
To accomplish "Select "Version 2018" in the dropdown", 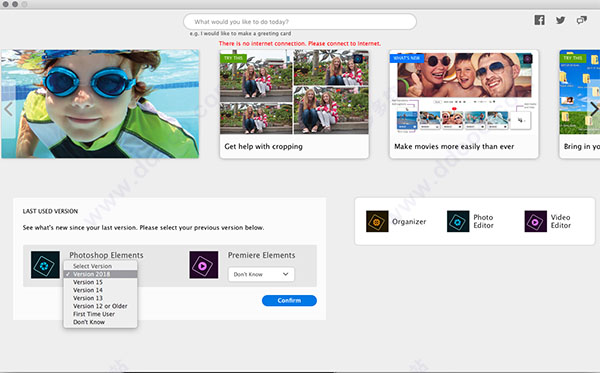I will click(x=100, y=274).
